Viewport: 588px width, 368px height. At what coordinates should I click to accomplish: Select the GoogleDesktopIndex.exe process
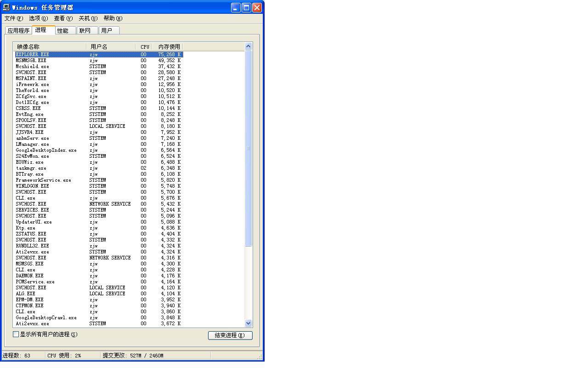[99, 150]
